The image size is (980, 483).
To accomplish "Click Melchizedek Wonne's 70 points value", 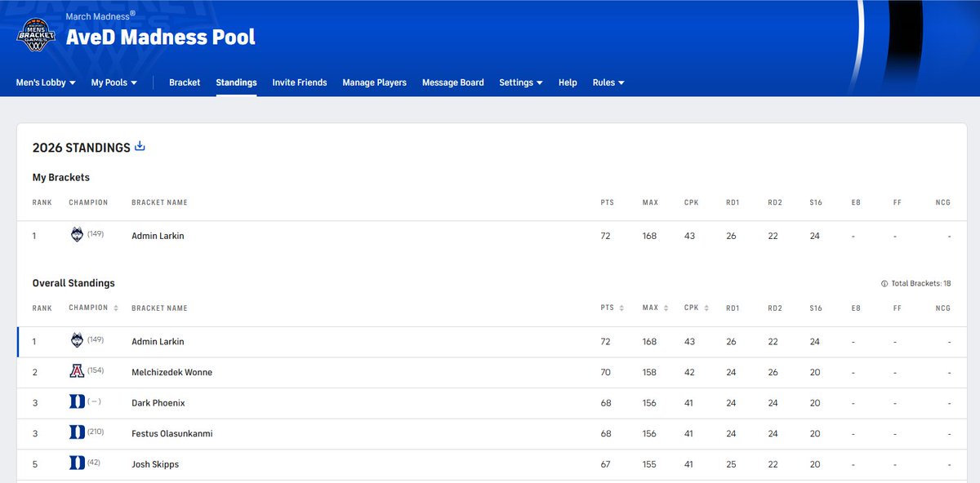I will [x=607, y=372].
